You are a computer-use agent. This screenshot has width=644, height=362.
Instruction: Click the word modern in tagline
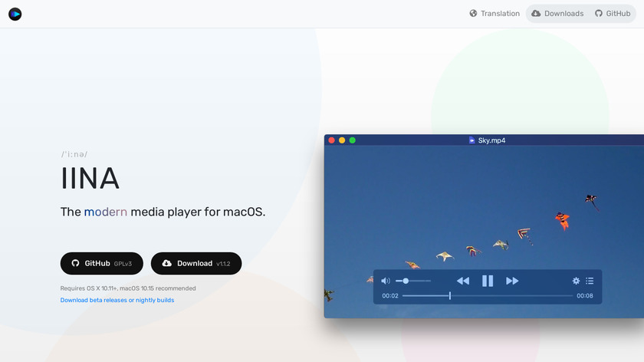click(106, 212)
